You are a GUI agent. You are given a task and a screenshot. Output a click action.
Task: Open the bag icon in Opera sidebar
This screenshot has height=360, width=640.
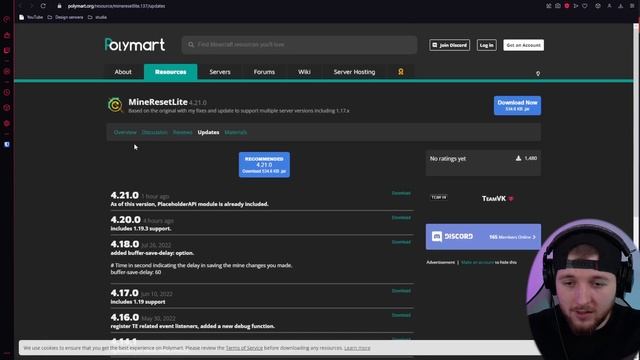tap(7, 35)
